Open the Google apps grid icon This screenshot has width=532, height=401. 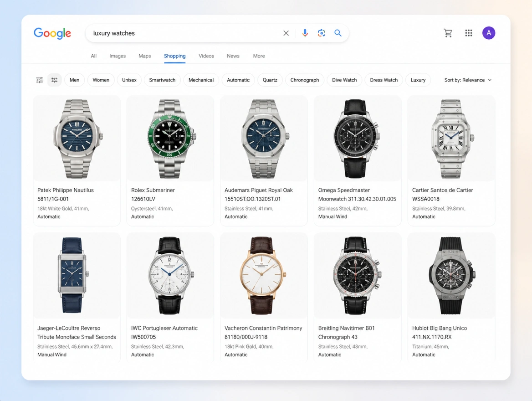(469, 33)
